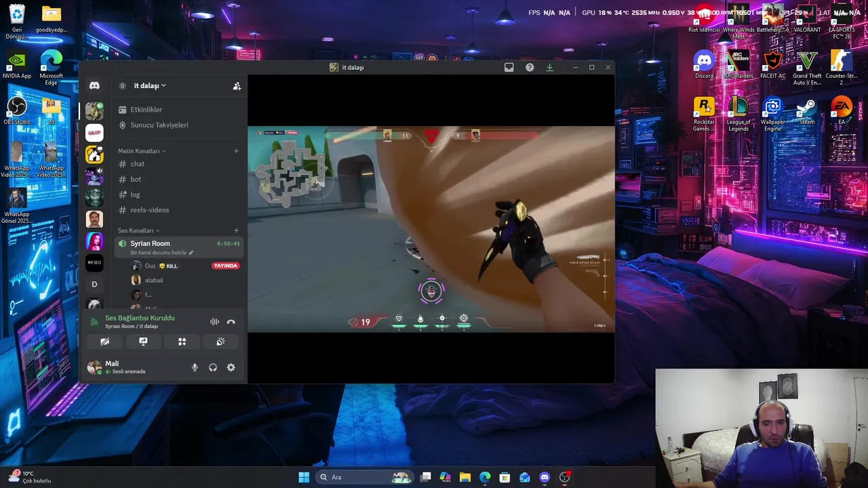The image size is (868, 488).
Task: Open the activities launcher in voice panel
Action: 182,342
